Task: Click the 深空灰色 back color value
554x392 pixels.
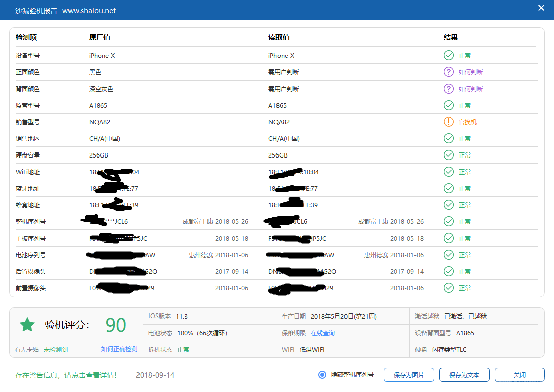Action: click(x=101, y=89)
